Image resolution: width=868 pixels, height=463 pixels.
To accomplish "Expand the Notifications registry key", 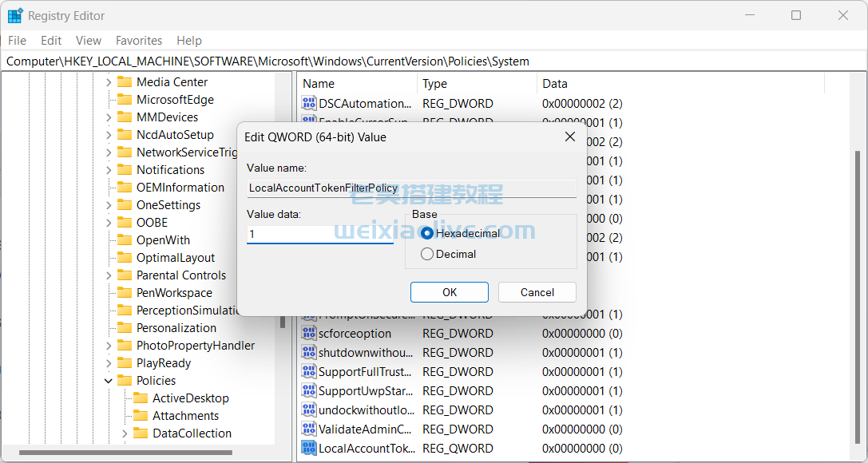I will (x=108, y=169).
